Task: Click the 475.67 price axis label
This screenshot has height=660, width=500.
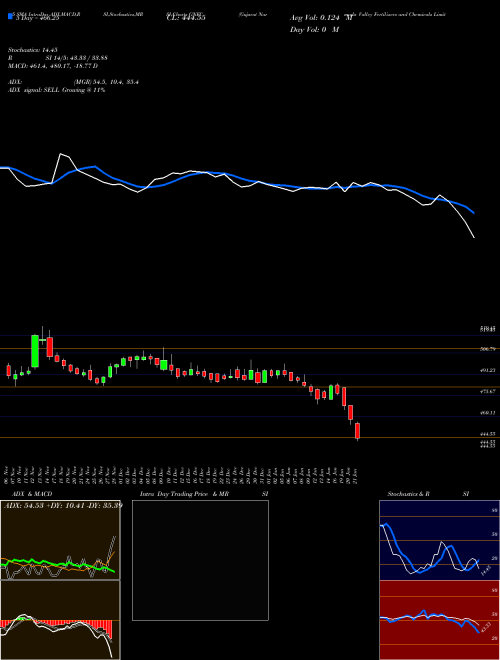Action: coord(487,391)
